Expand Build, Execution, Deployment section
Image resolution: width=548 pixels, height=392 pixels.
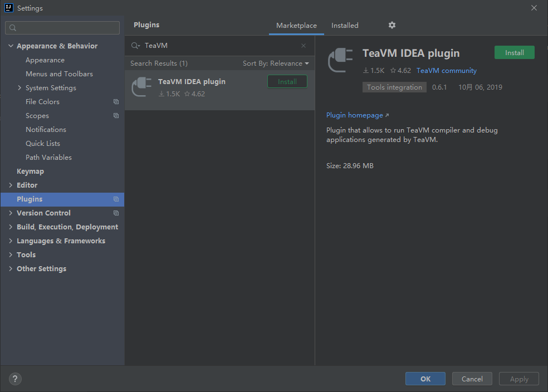click(x=11, y=227)
